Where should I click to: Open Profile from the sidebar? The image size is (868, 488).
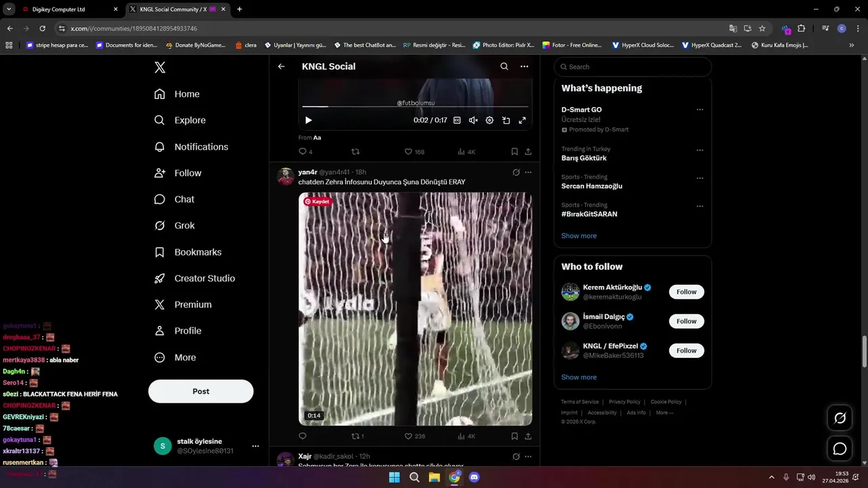click(178, 331)
